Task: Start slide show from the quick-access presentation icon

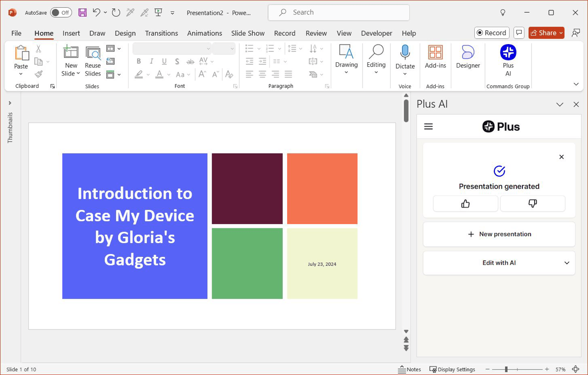Action: [x=158, y=13]
